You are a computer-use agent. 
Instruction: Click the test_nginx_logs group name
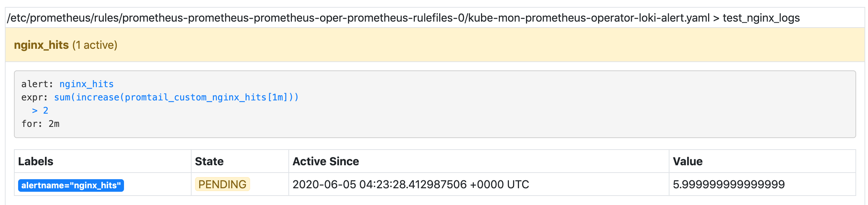[x=761, y=18]
